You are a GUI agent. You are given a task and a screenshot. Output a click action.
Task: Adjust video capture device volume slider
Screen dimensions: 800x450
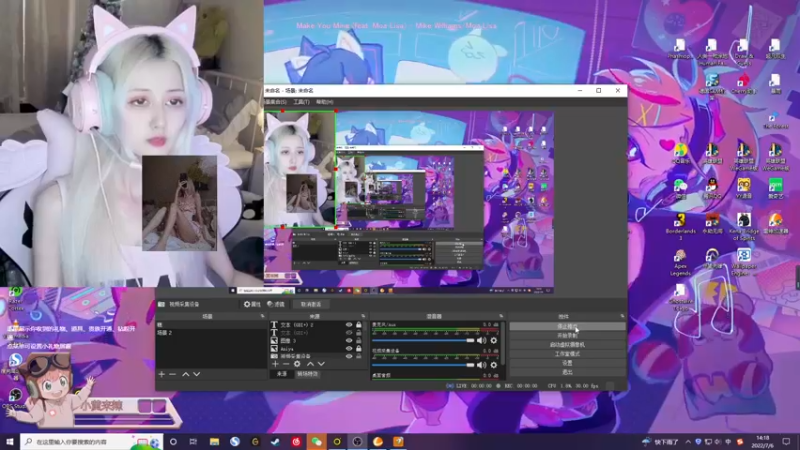(423, 365)
